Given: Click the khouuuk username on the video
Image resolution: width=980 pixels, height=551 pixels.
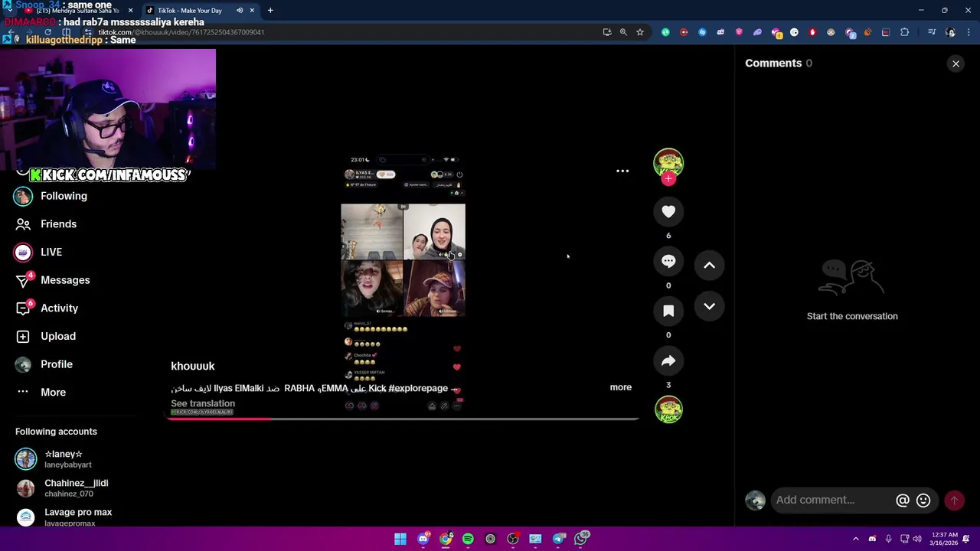Looking at the screenshot, I should coord(193,367).
